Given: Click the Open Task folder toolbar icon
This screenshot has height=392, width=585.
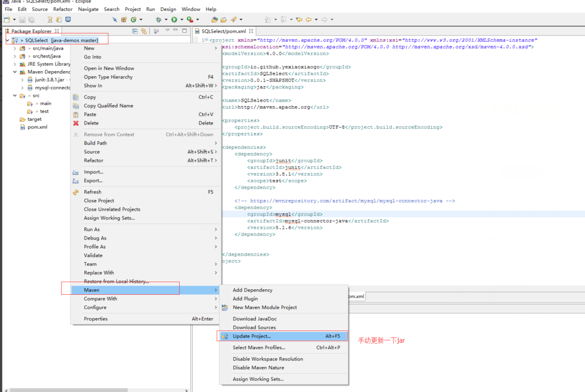Looking at the screenshot, I should 224,20.
